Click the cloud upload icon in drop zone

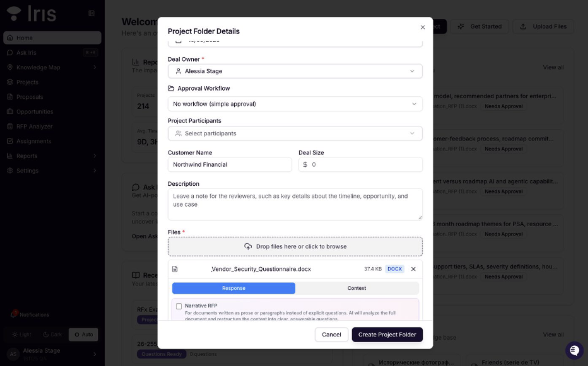[x=248, y=246]
